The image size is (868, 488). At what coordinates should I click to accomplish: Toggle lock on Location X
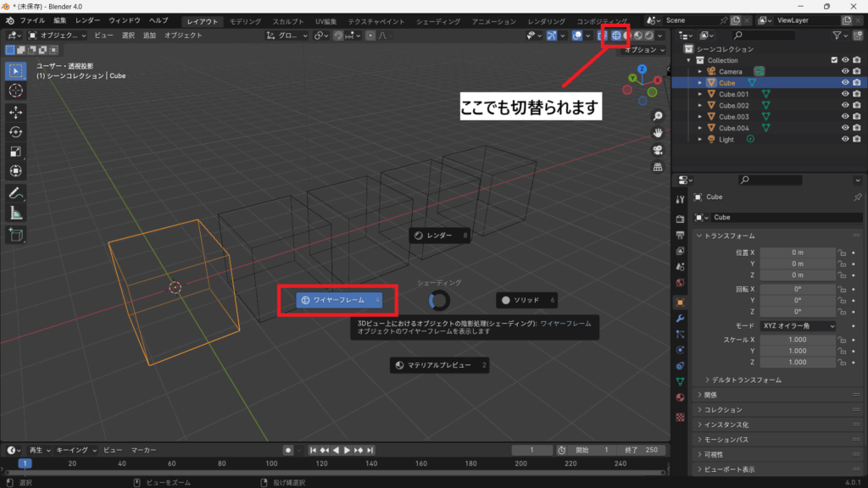click(x=843, y=252)
